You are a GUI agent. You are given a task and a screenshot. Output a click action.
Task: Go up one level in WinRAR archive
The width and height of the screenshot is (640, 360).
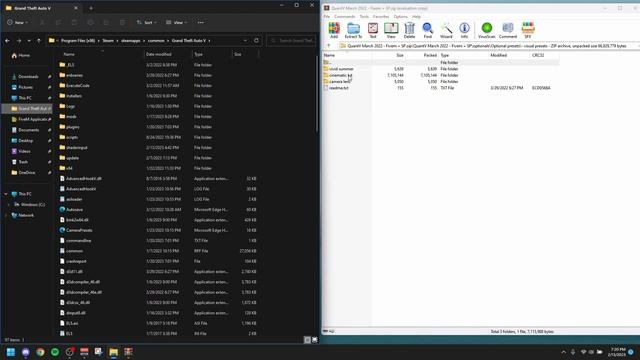tap(329, 46)
